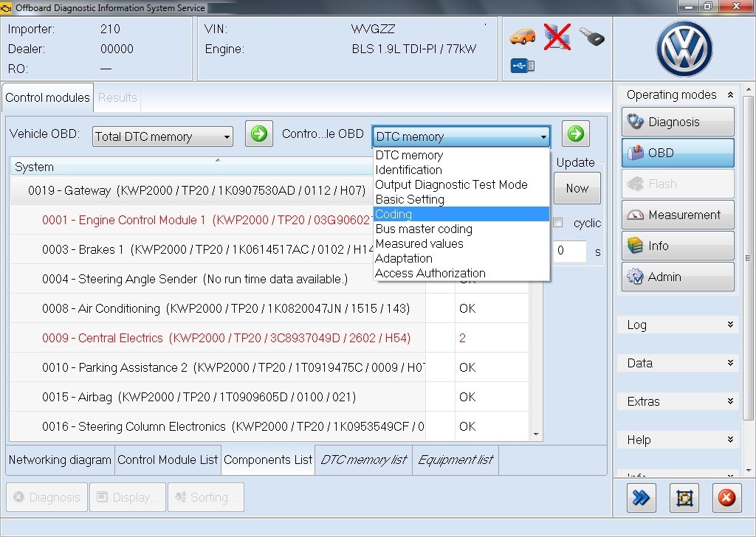Open Diagnosis operating mode
The width and height of the screenshot is (756, 537).
[x=678, y=122]
